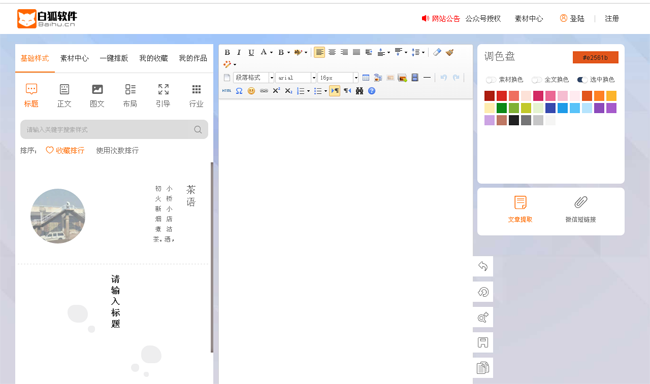Justify the text alignment
This screenshot has height=384, width=650.
tap(356, 52)
